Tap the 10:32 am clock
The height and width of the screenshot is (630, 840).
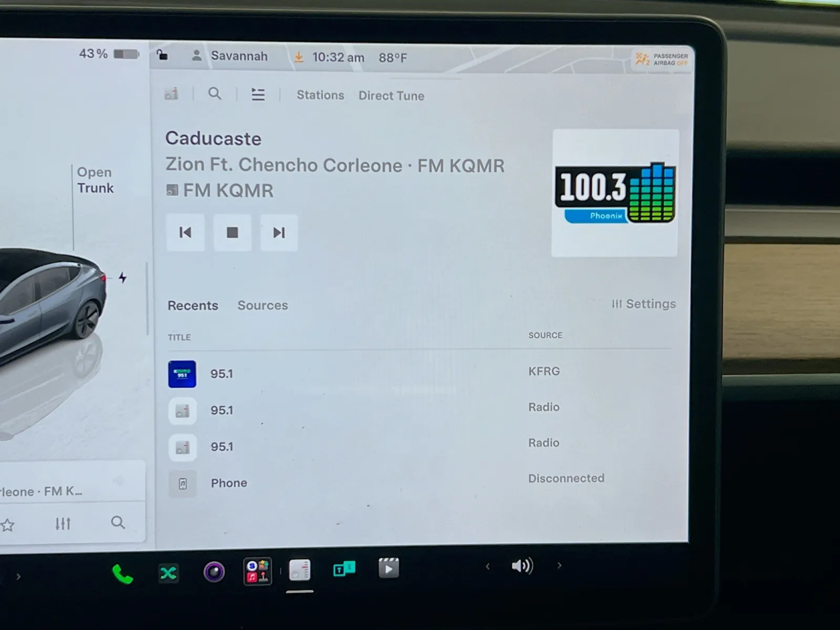click(338, 57)
